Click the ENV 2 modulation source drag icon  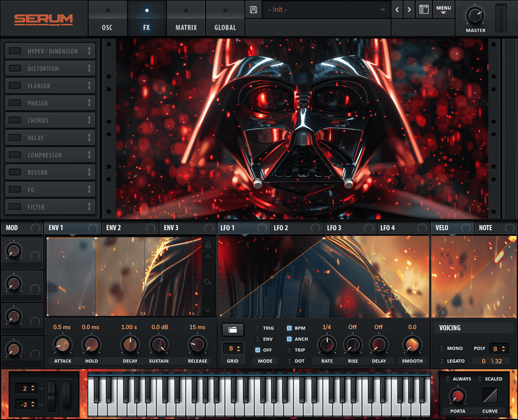[x=151, y=228]
